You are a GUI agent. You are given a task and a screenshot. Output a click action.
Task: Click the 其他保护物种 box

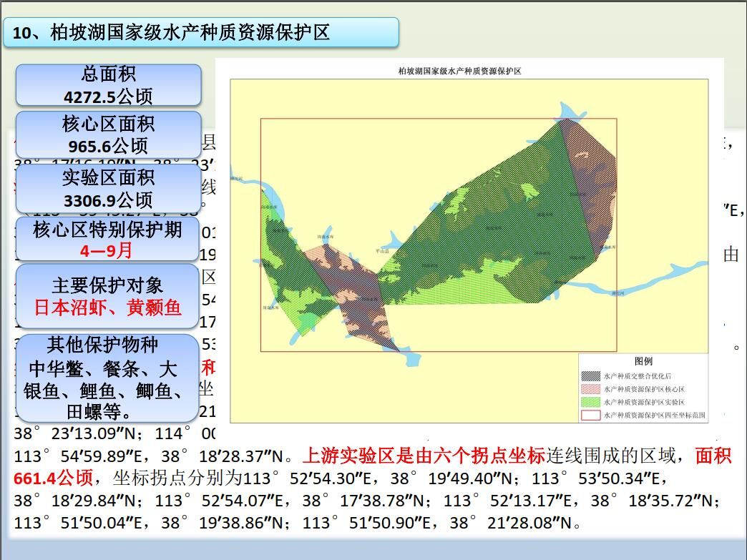[107, 378]
